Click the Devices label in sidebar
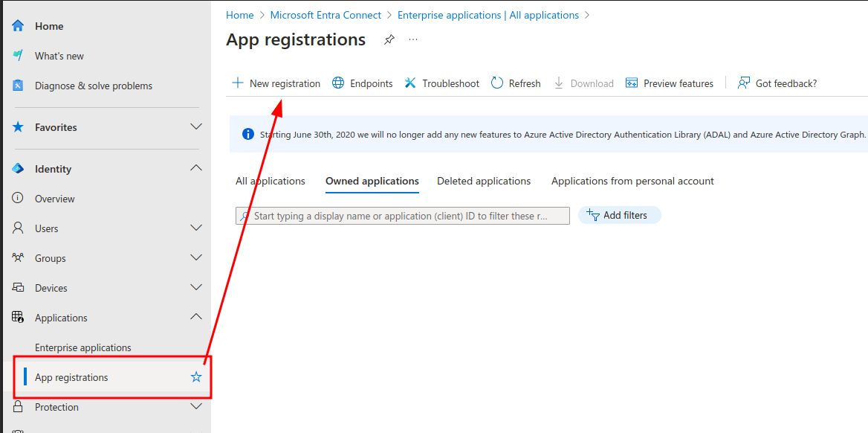This screenshot has width=868, height=433. click(x=51, y=289)
